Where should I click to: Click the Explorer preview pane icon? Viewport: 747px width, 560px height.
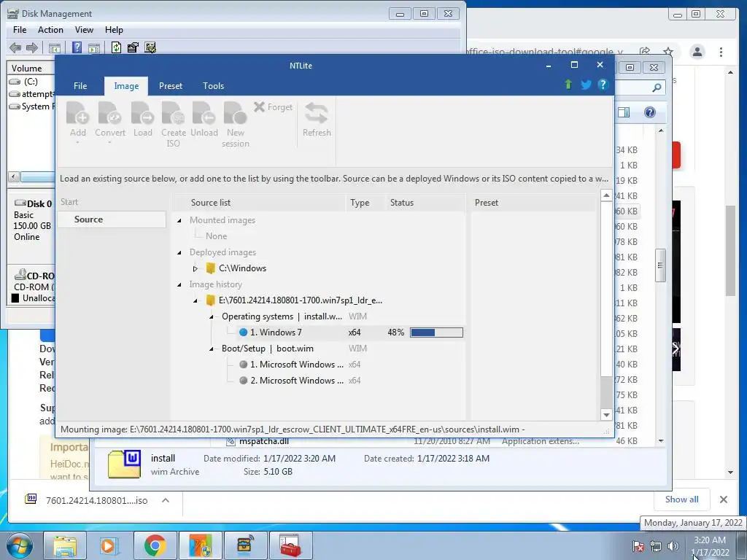point(624,112)
